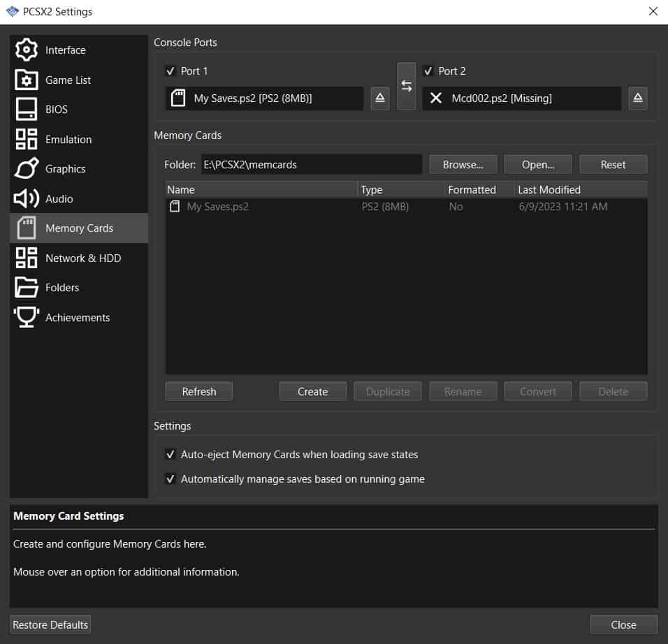The height and width of the screenshot is (644, 668).
Task: Click the Audio speaker icon
Action: click(27, 198)
